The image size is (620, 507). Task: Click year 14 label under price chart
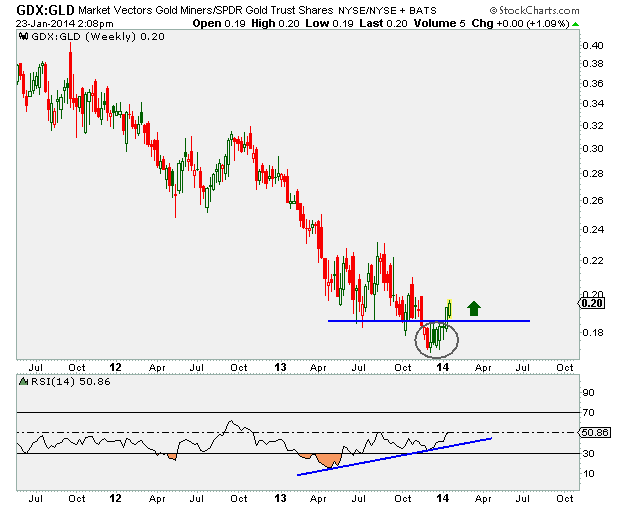tap(443, 367)
